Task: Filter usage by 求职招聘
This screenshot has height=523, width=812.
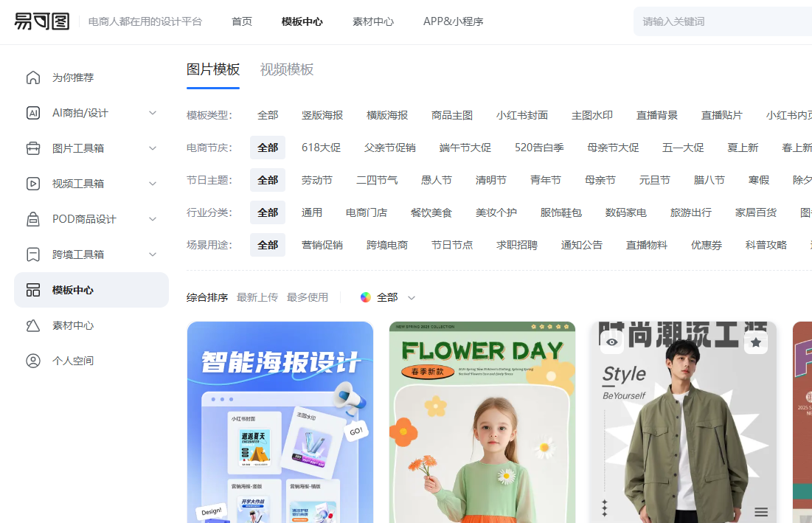Action: (x=517, y=245)
